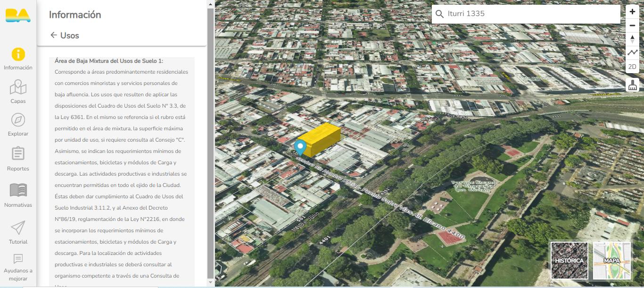The width and height of the screenshot is (644, 288).
Task: Zoom out the map with minus button
Action: (632, 25)
